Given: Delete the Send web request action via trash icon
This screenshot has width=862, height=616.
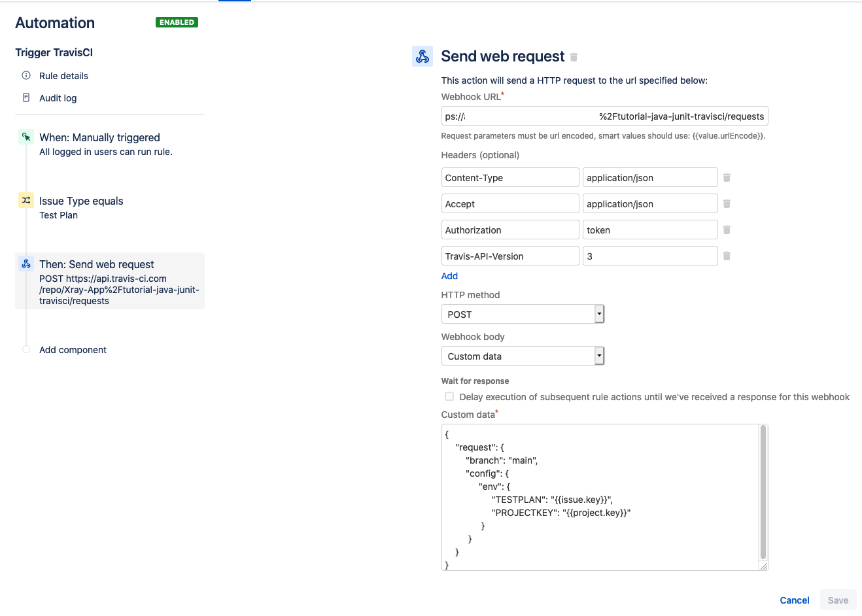Looking at the screenshot, I should (x=574, y=58).
